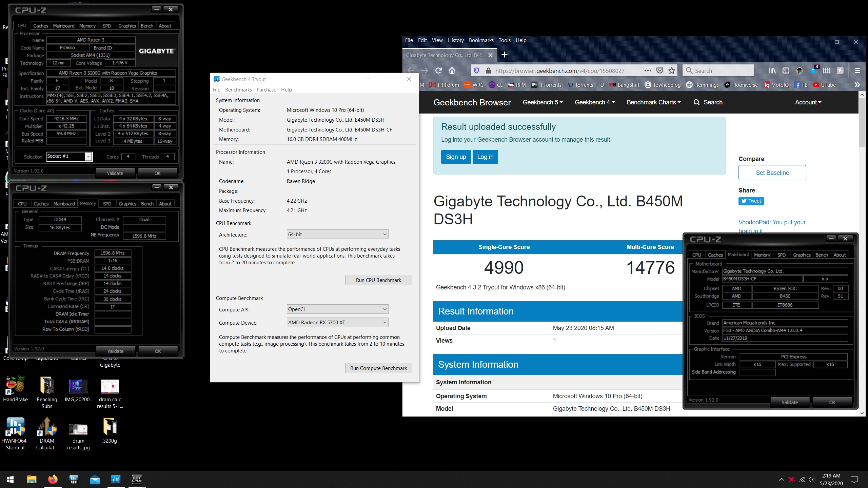Open Windows notification center icon
The image size is (868, 488).
coord(854,480)
